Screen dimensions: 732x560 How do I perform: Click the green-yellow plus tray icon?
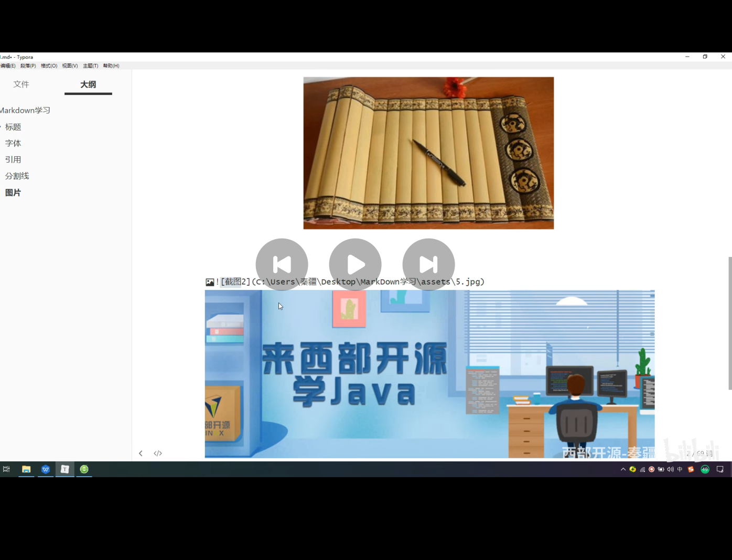(x=632, y=469)
